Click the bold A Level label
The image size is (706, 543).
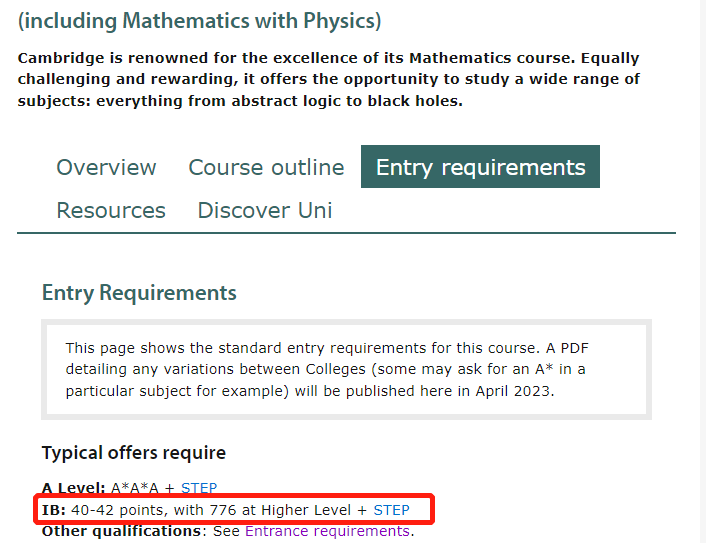click(73, 488)
